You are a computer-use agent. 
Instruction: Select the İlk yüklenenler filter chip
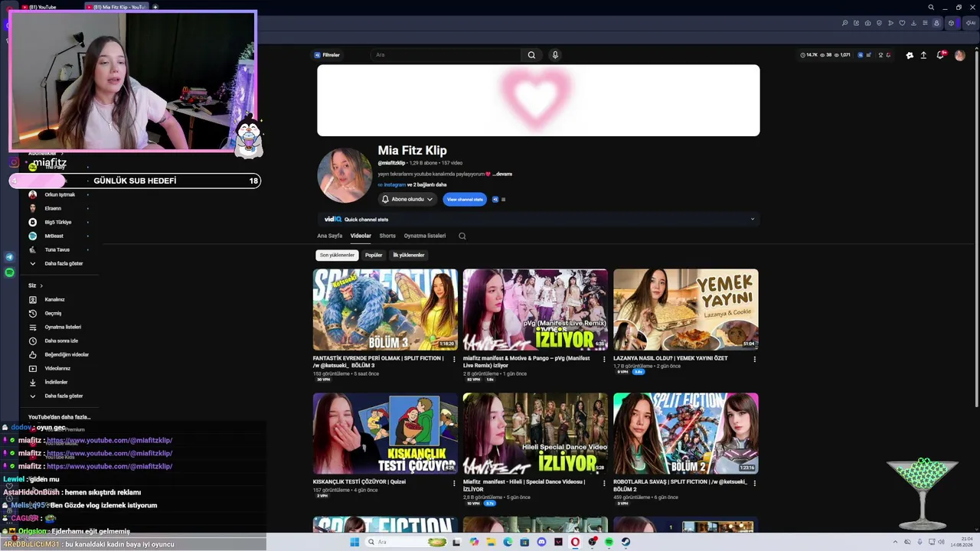409,255
